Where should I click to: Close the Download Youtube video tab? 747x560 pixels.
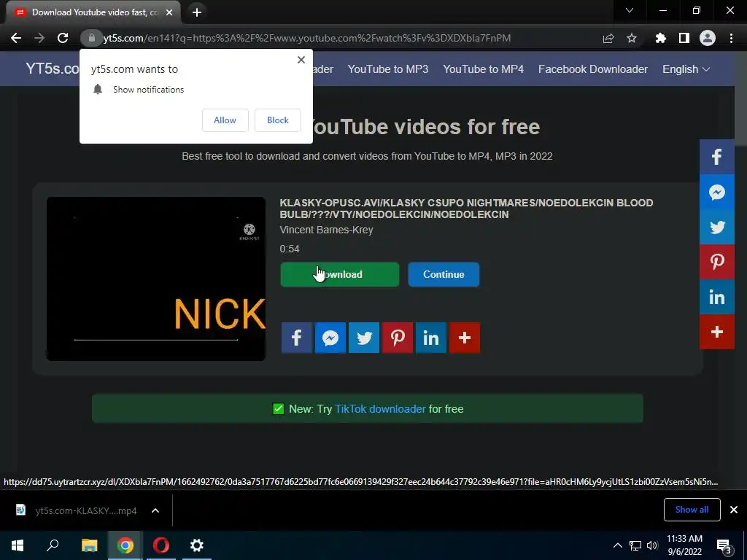169,12
